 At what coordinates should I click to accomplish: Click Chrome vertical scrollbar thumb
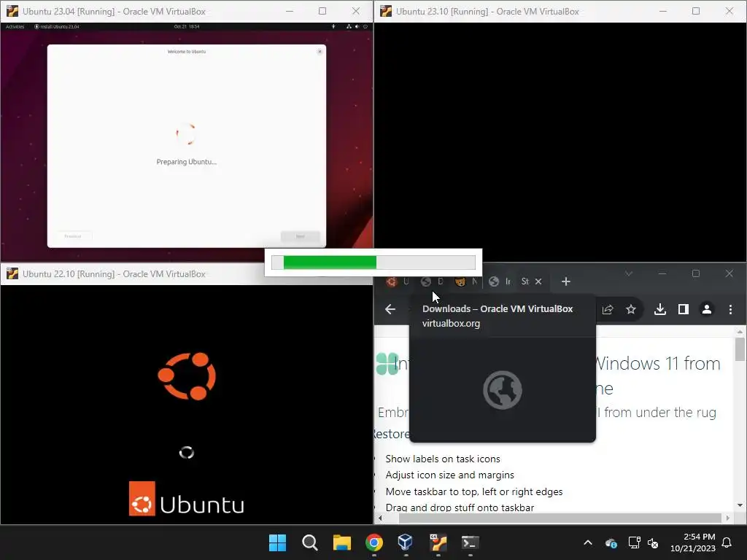(x=740, y=349)
